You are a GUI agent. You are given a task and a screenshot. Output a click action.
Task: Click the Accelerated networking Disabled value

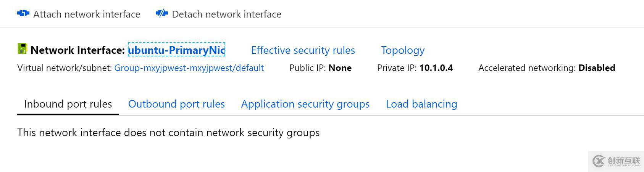(597, 68)
